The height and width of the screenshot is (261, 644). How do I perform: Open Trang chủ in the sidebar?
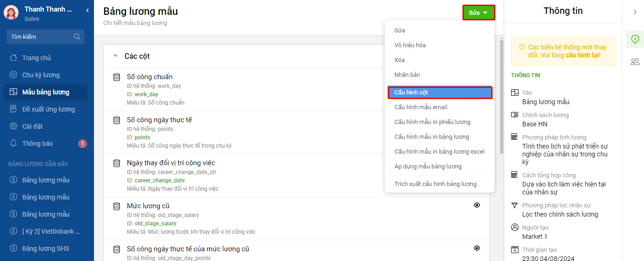[45, 58]
